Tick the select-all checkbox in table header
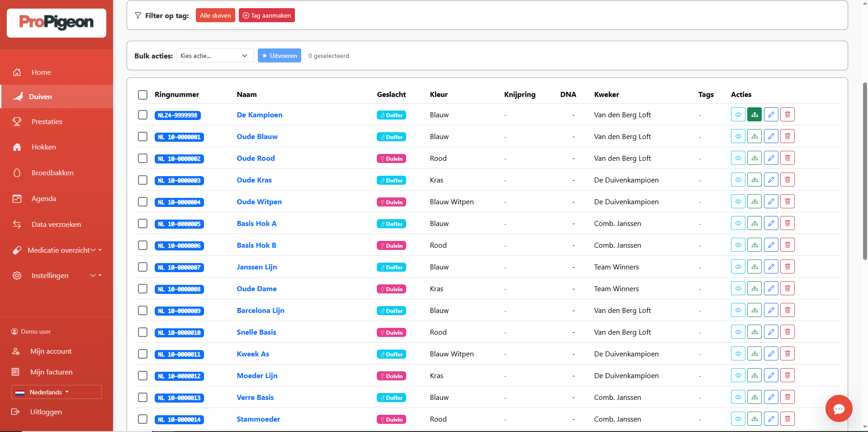The width and height of the screenshot is (868, 432). [143, 95]
